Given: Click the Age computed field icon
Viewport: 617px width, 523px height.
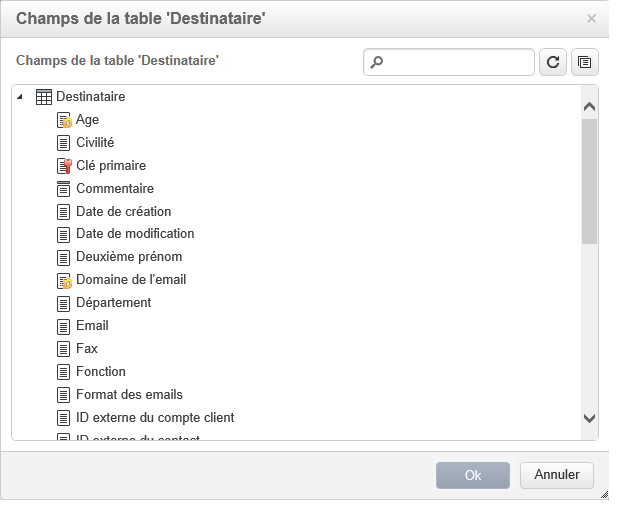Looking at the screenshot, I should (64, 120).
